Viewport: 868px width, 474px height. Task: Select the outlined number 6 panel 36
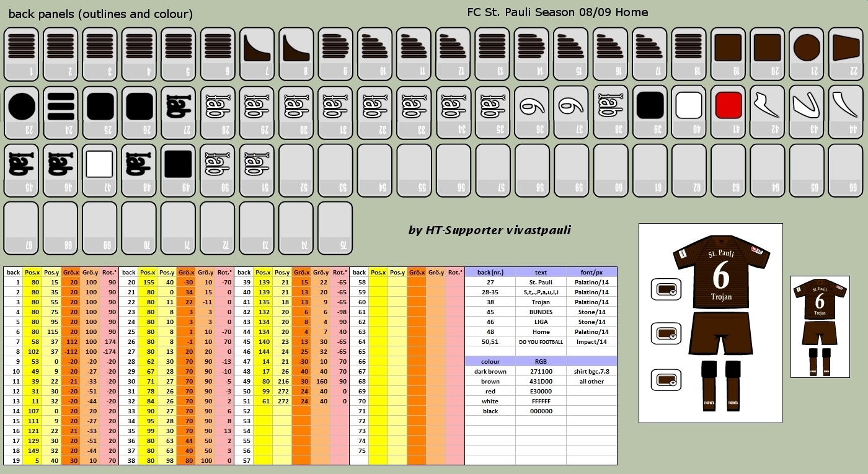(x=532, y=112)
